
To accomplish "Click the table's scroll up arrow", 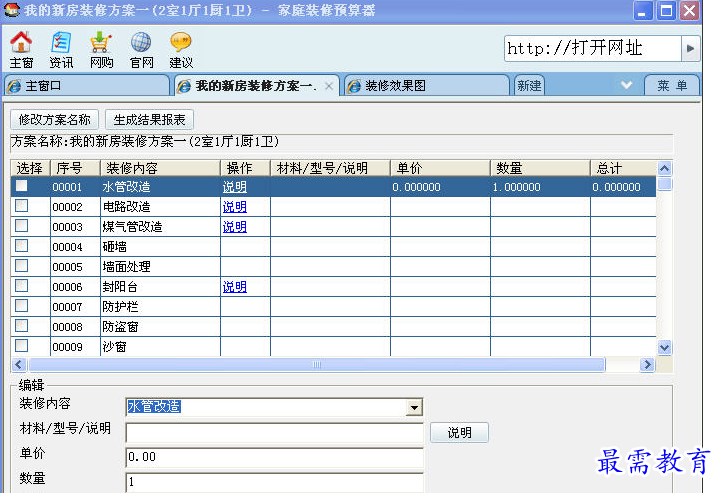I will tap(664, 168).
